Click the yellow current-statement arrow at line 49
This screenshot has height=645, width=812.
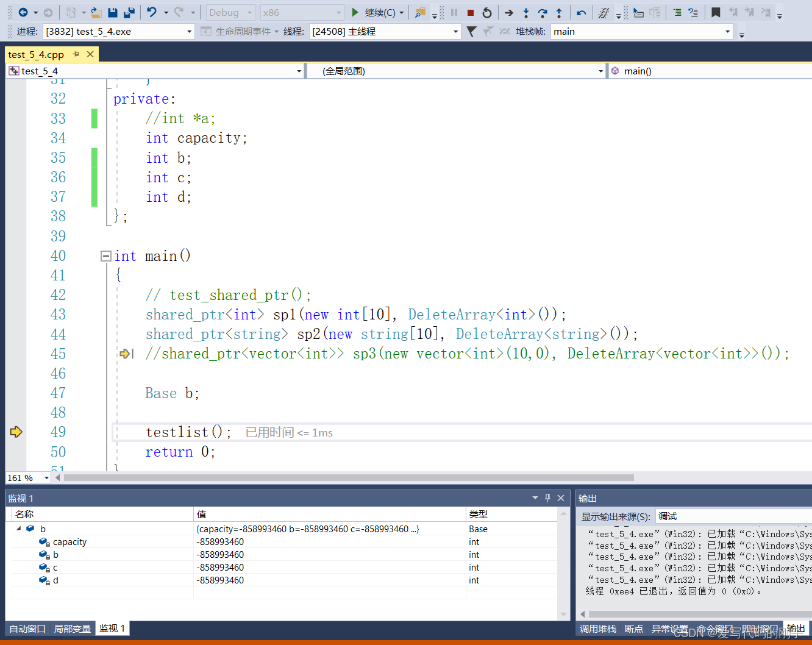click(x=16, y=432)
